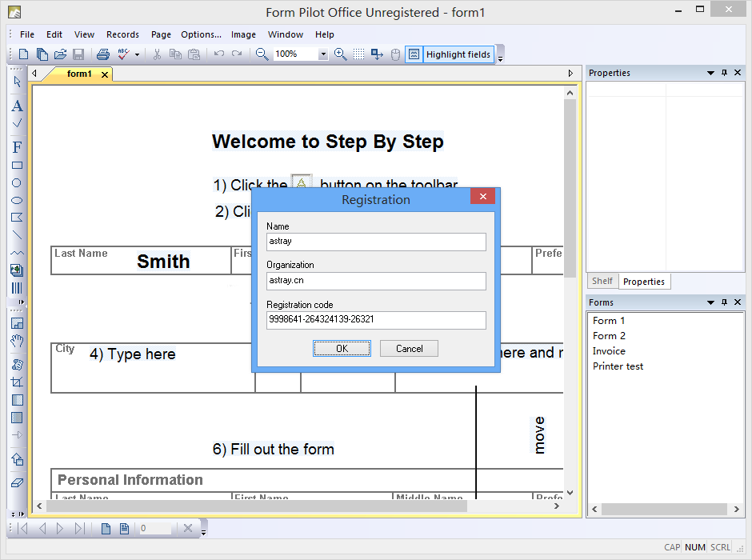Pin the Properties panel

[724, 73]
